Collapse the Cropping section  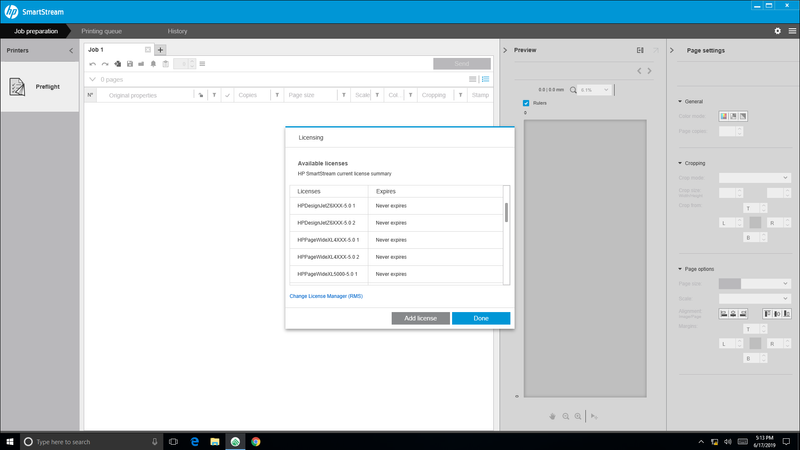click(680, 163)
